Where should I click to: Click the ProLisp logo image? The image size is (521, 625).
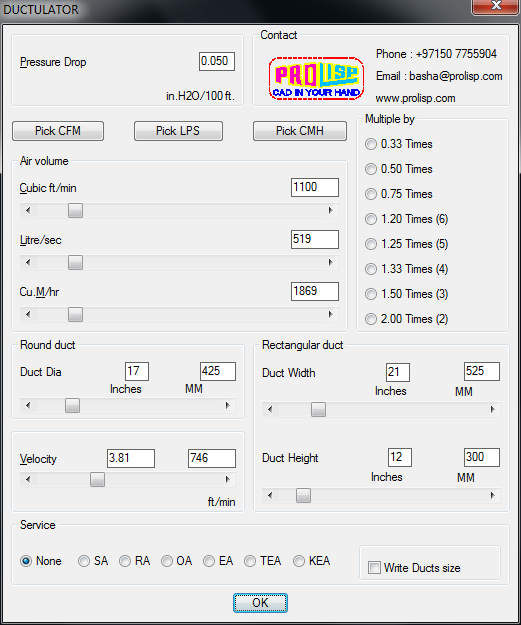[x=317, y=79]
